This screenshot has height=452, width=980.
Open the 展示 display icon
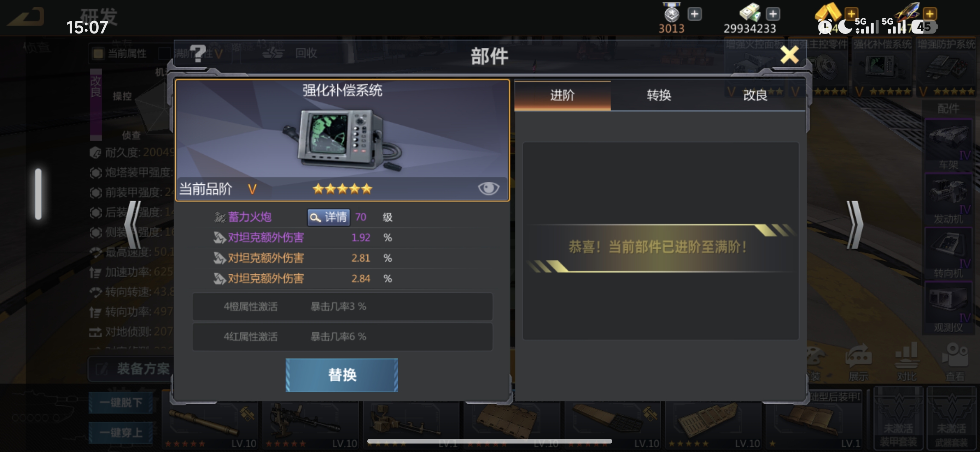click(x=858, y=362)
